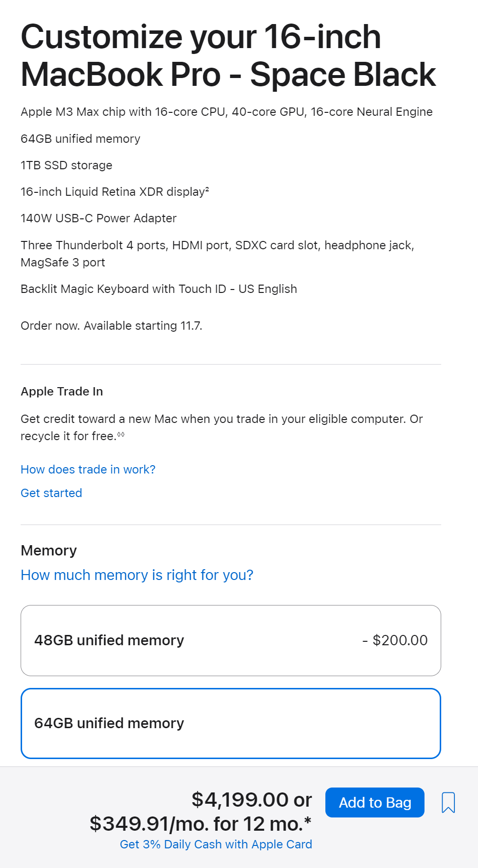
Task: Open the "How does trade in work?" link
Action: pos(88,470)
